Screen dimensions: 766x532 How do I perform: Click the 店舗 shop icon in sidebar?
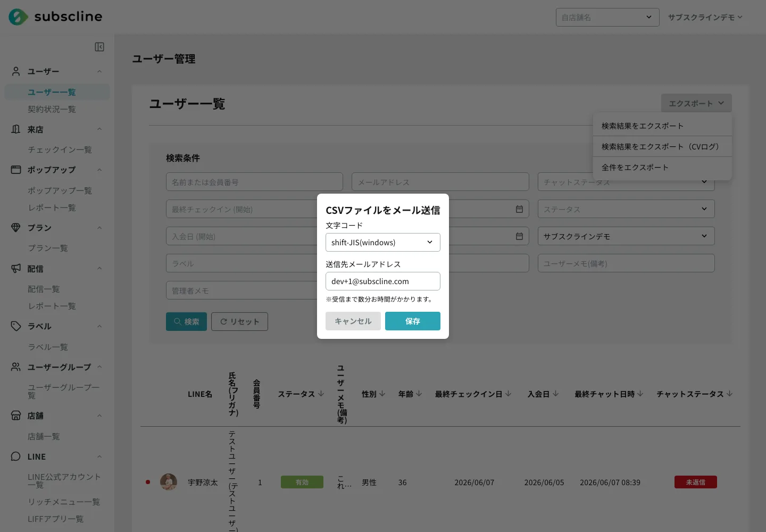(16, 415)
